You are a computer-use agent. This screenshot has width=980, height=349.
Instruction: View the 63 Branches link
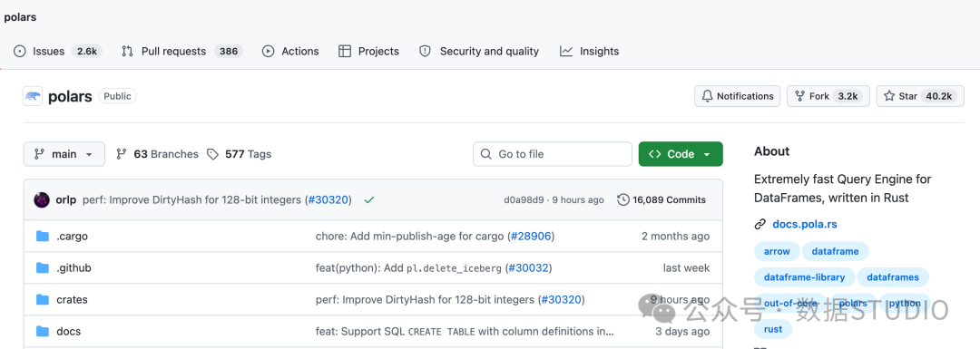[158, 153]
